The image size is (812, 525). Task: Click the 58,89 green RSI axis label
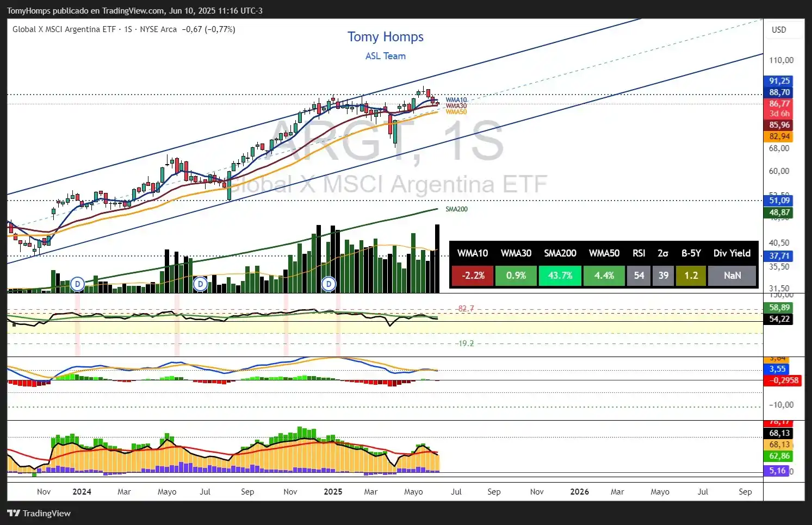779,308
